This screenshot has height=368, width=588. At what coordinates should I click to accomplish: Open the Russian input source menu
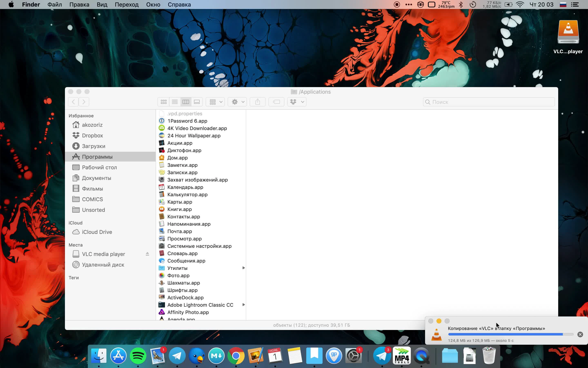click(563, 5)
